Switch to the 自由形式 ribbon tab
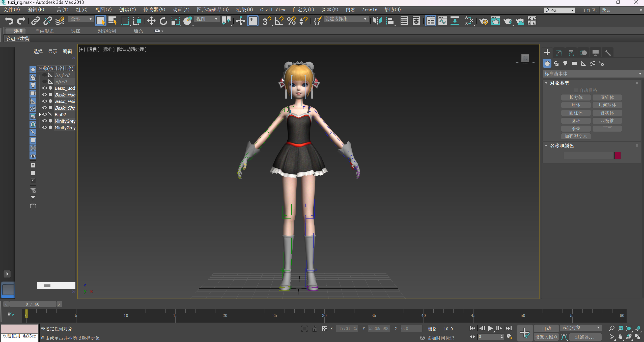The height and width of the screenshot is (342, 644). [x=44, y=31]
